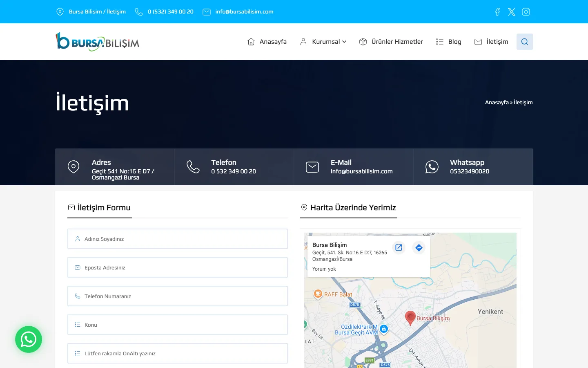This screenshot has height=368, width=588.
Task: Click the floating WhatsApp chat button
Action: coord(29,339)
